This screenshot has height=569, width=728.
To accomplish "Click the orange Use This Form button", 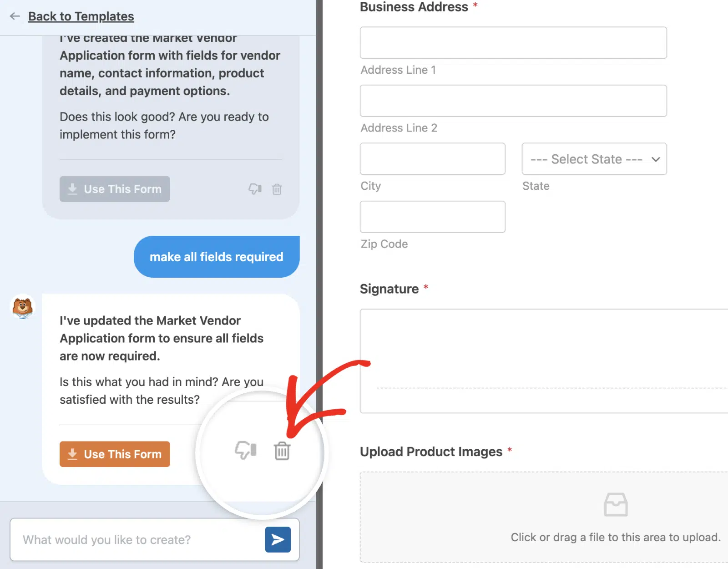I will coord(115,454).
